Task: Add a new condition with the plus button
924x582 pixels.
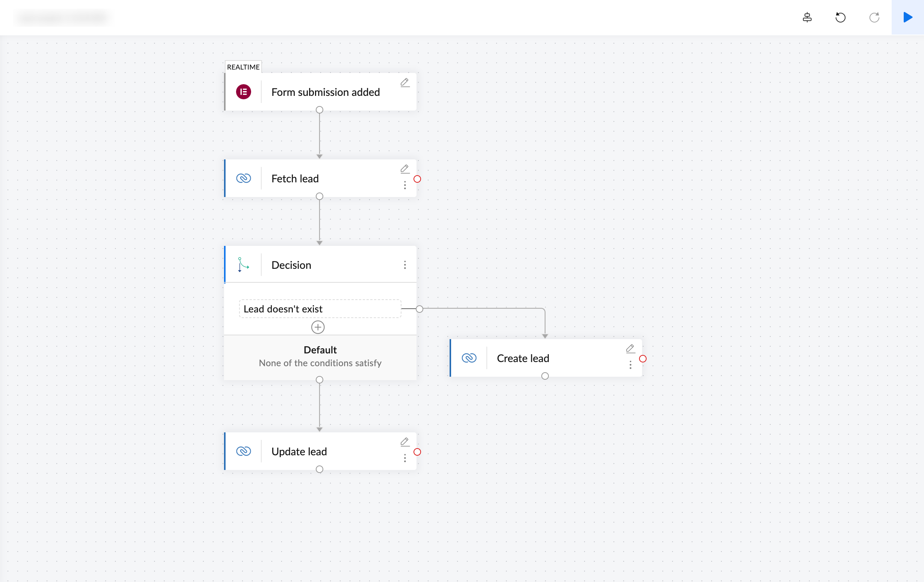Action: (318, 327)
